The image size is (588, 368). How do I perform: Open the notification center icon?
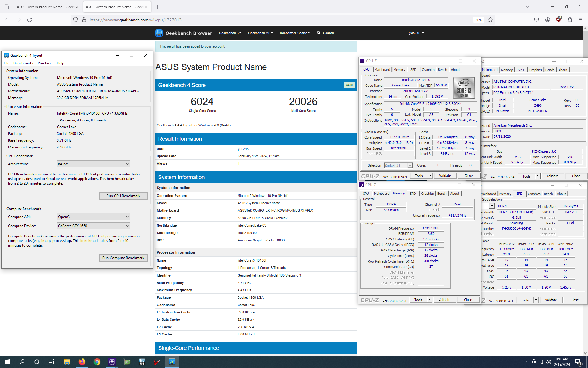579,362
